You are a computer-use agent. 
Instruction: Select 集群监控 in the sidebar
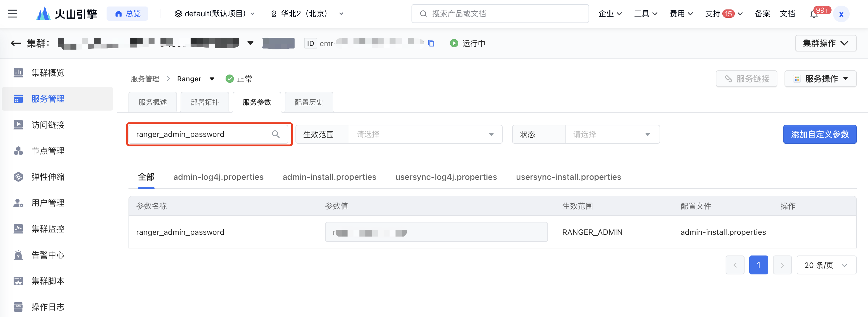pyautogui.click(x=58, y=229)
